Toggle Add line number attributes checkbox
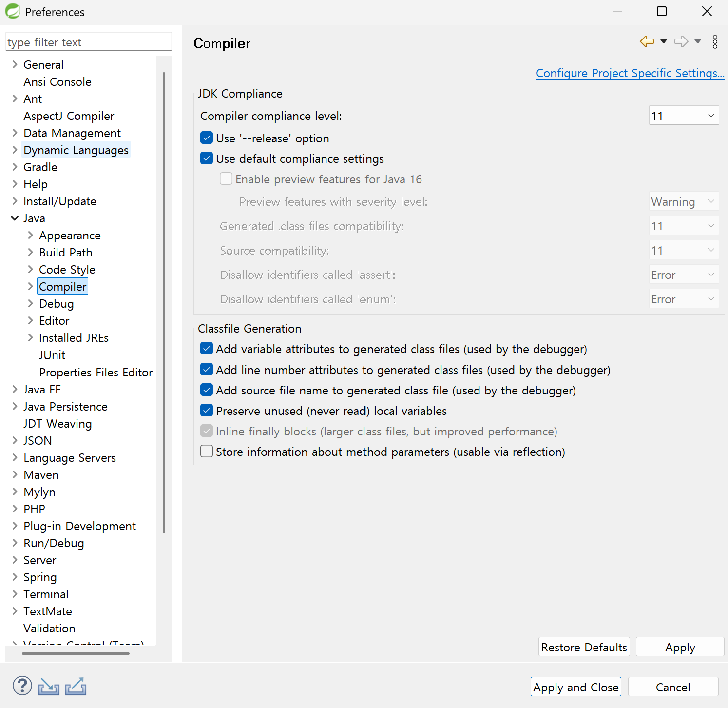728x708 pixels. (x=207, y=370)
